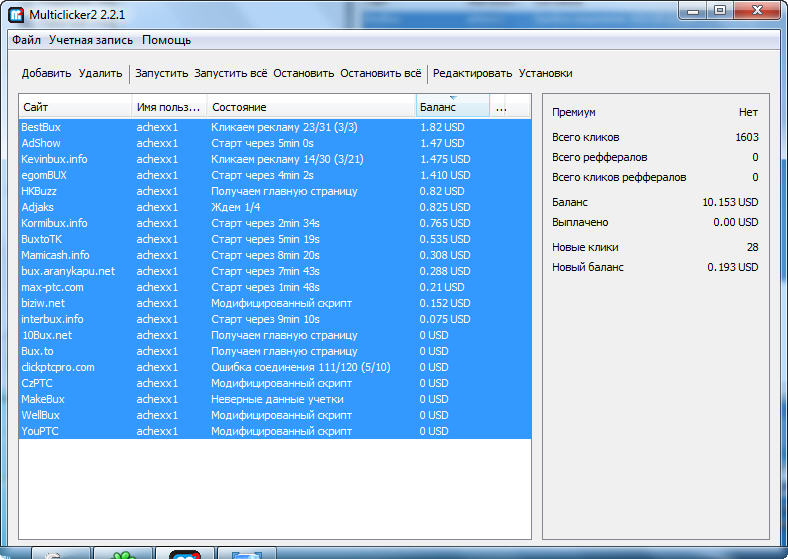Click status 'Неверные данные учетки'
788x559 pixels.
click(277, 399)
